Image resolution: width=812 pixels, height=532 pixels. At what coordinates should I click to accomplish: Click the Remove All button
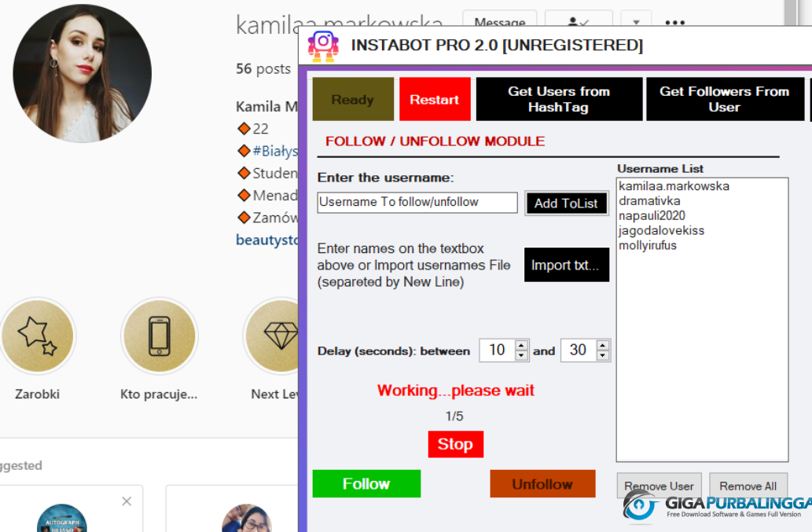[748, 486]
